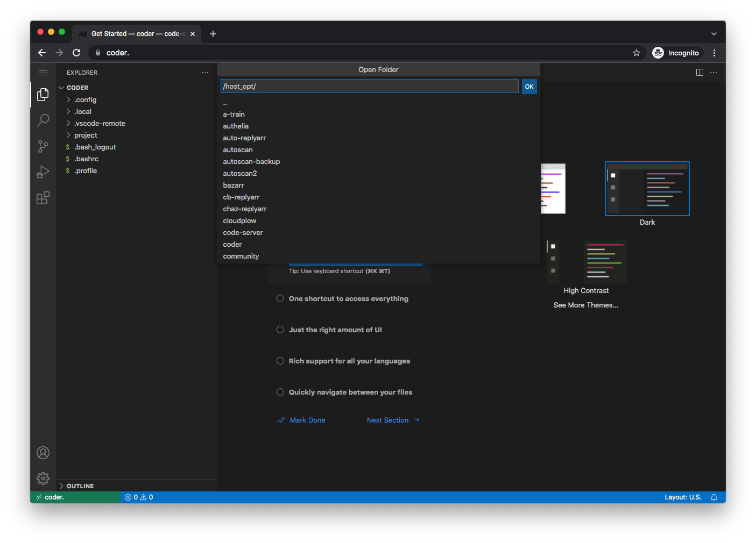The image size is (756, 543).
Task: Pick the Dark theme thumbnail
Action: 647,189
